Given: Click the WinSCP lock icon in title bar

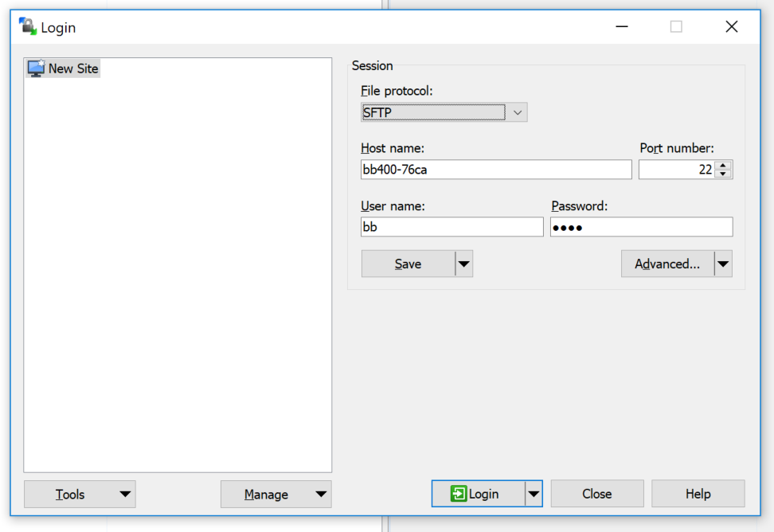Looking at the screenshot, I should click(28, 27).
